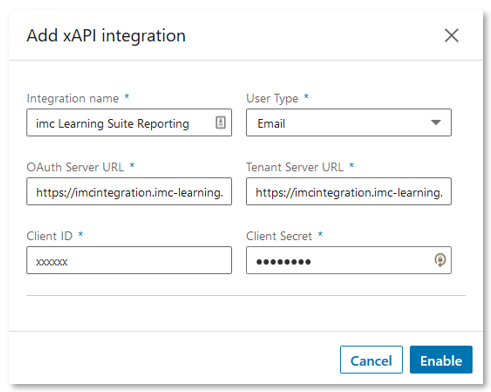The image size is (491, 392).
Task: Click the password manager icon in Client Secret
Action: click(x=440, y=260)
